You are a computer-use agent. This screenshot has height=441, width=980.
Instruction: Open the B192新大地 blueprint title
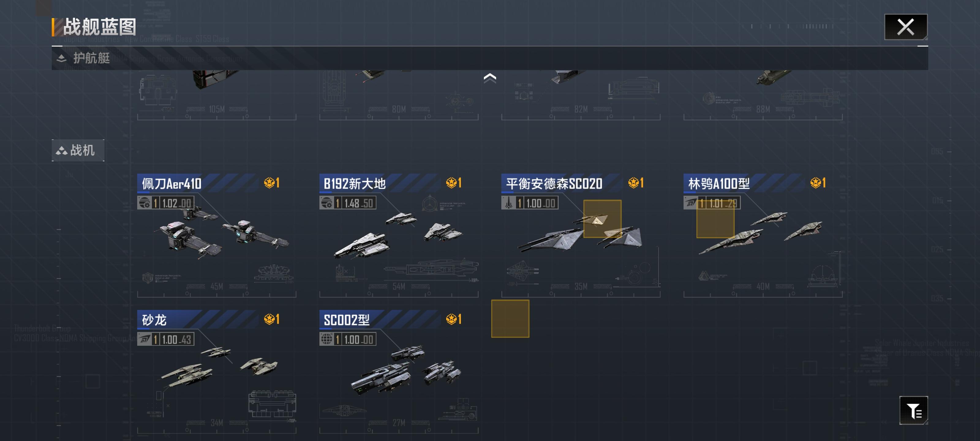click(355, 184)
